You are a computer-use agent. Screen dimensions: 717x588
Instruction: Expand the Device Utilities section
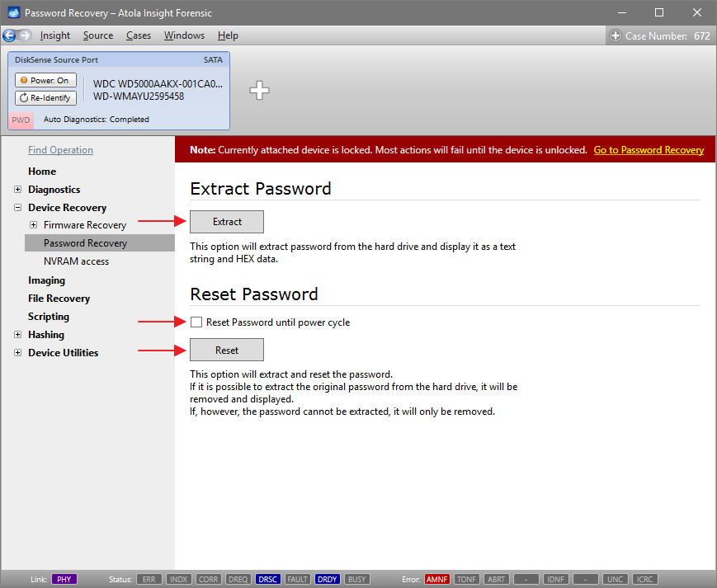coord(18,352)
